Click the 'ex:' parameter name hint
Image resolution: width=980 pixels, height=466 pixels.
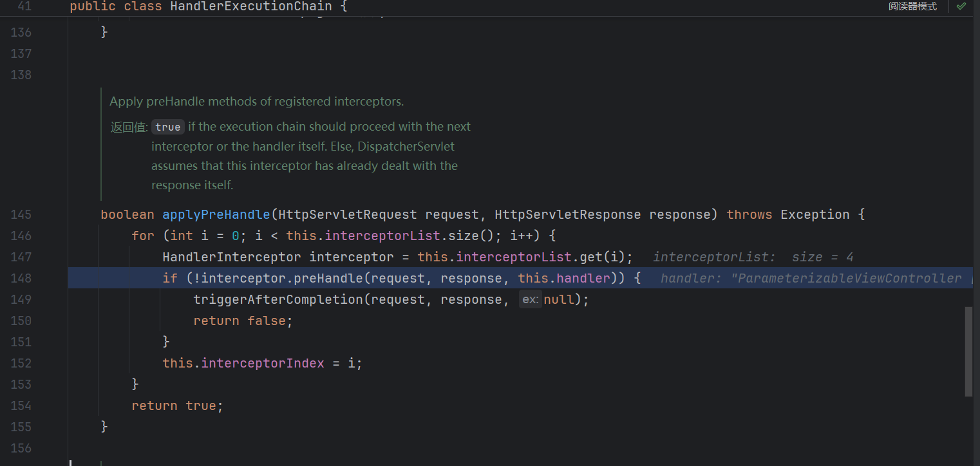[x=530, y=300]
